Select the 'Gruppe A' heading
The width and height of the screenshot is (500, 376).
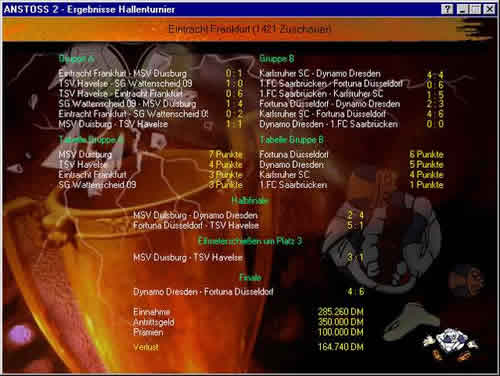76,59
